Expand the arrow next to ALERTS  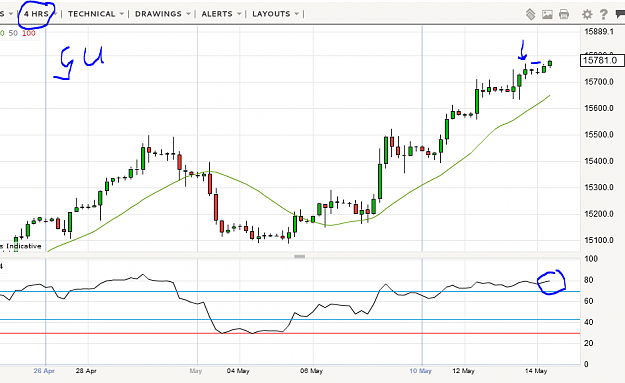239,14
